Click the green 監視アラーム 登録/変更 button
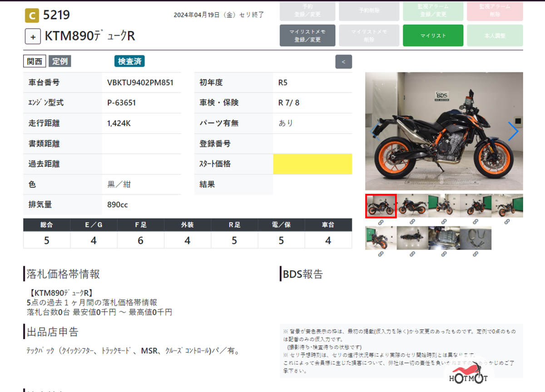Screen dimensions: 545x392 433,11
